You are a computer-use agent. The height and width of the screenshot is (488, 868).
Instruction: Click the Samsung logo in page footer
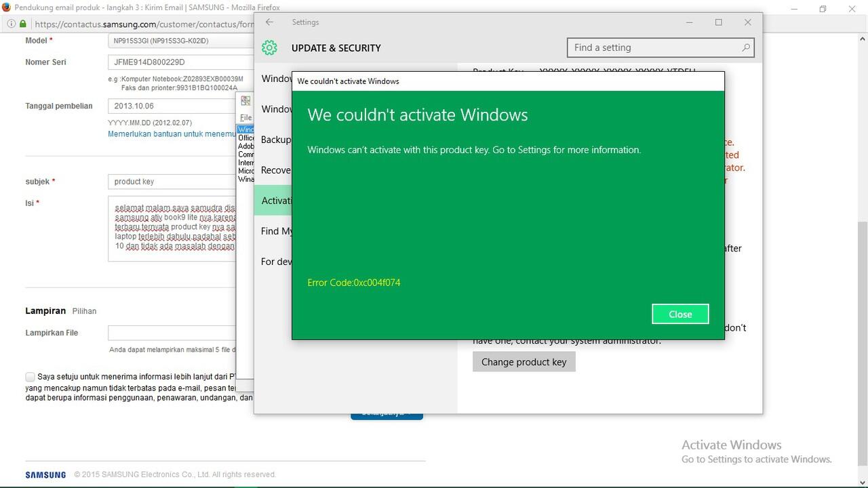[x=45, y=474]
